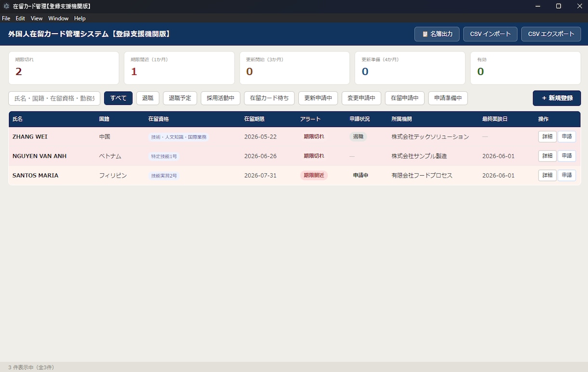
Task: Open 詳細 for ZHANG WEI
Action: (547, 137)
